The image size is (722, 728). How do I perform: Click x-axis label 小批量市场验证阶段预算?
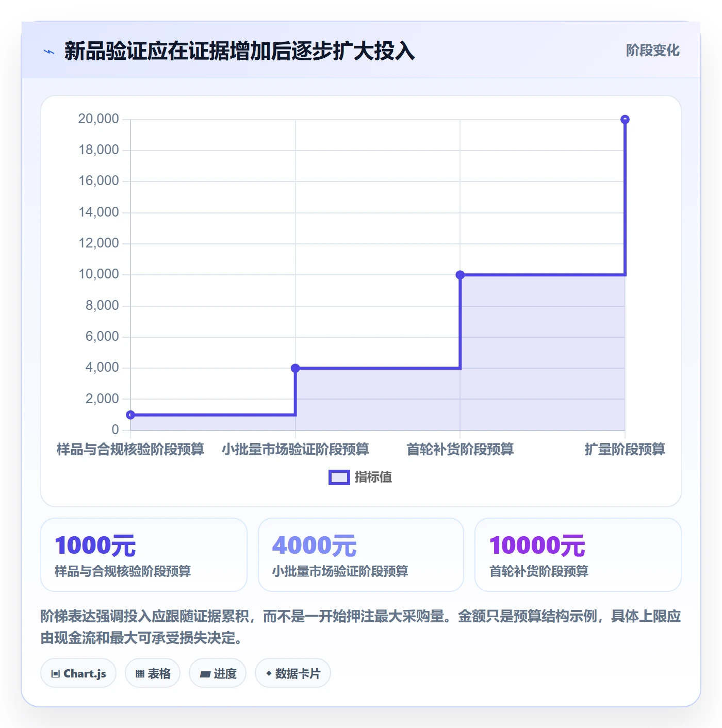click(x=296, y=450)
